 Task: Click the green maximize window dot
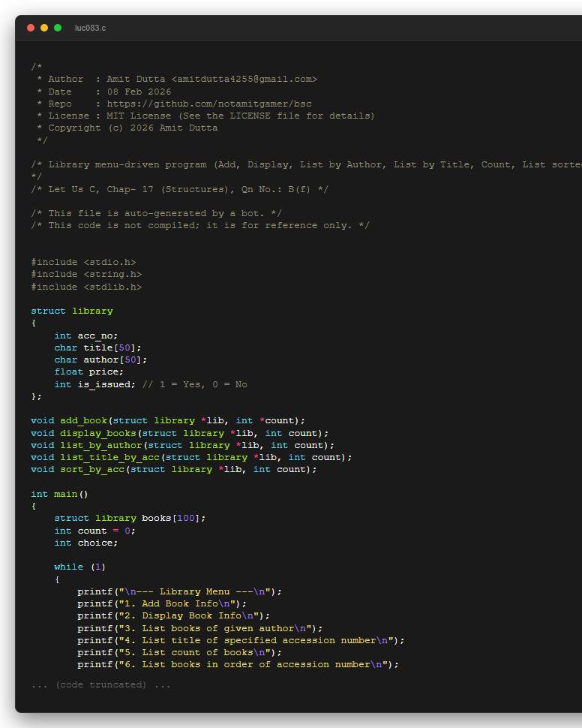(x=58, y=28)
